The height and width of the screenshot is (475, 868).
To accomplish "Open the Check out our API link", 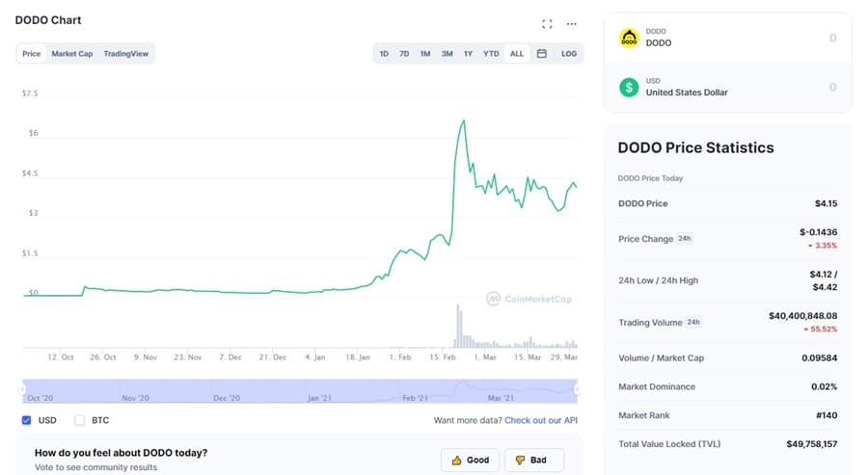I will 541,420.
